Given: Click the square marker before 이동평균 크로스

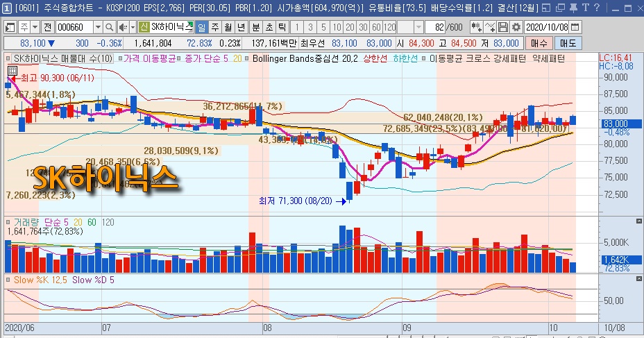Looking at the screenshot, I should tap(423, 59).
